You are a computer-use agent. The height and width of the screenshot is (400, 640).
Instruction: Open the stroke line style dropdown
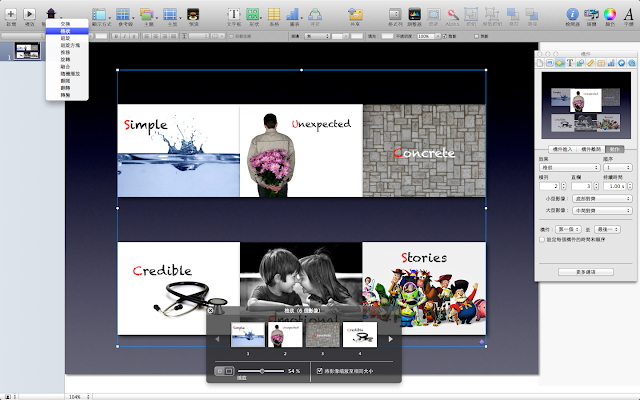[x=317, y=36]
